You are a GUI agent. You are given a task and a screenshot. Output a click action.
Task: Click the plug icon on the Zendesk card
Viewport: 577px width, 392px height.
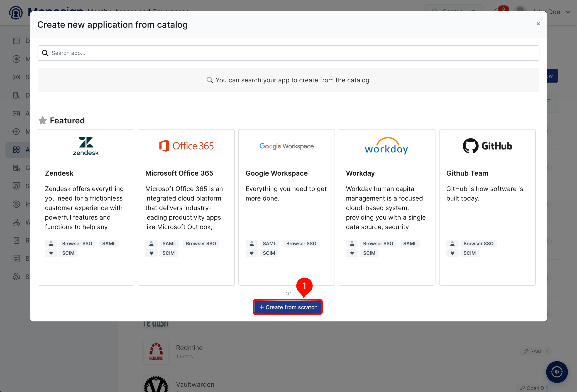[x=51, y=253]
